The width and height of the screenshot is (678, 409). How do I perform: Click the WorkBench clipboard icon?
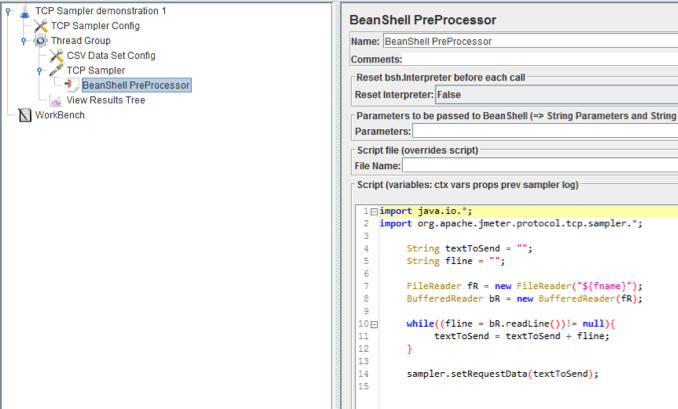click(24, 115)
